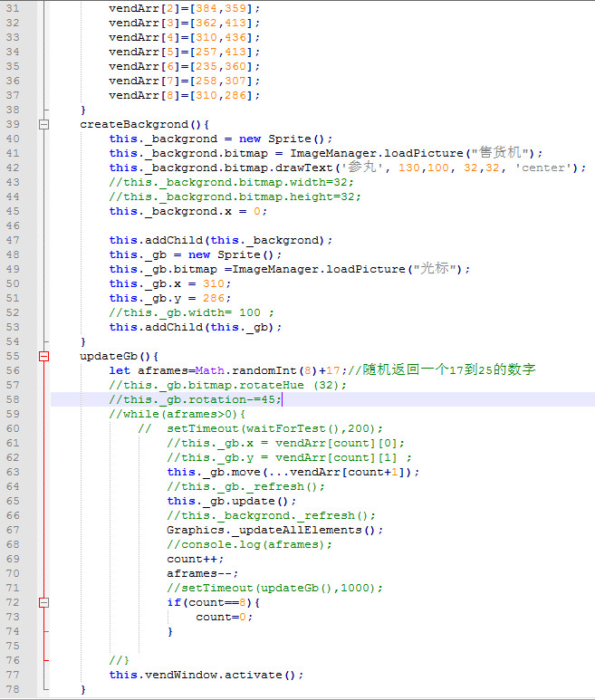Click the loadPicture("光标") line

(289, 269)
